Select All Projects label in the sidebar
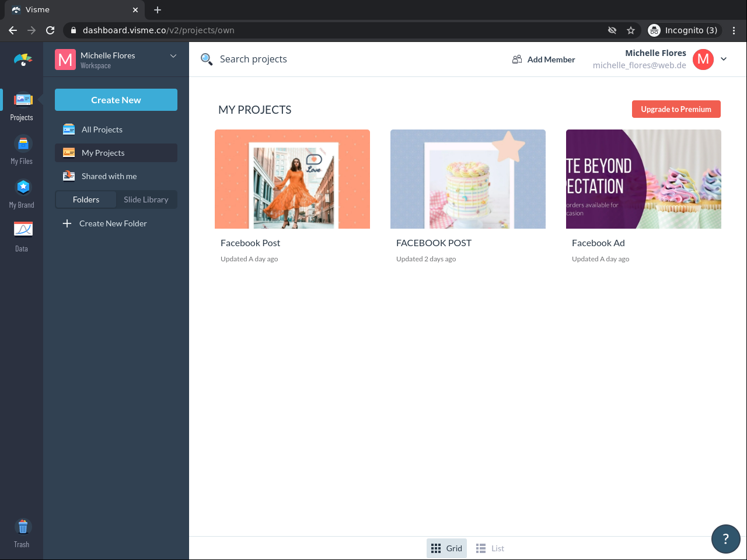 click(102, 129)
